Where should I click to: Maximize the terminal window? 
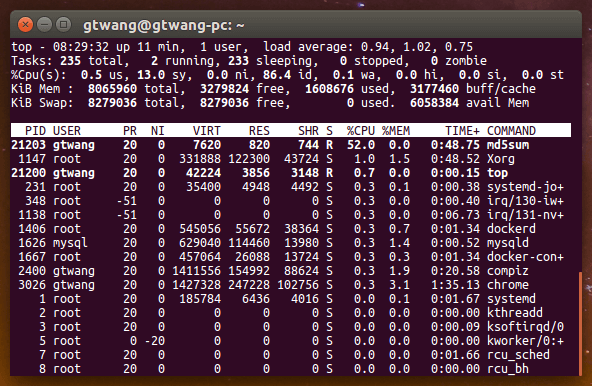coord(63,25)
